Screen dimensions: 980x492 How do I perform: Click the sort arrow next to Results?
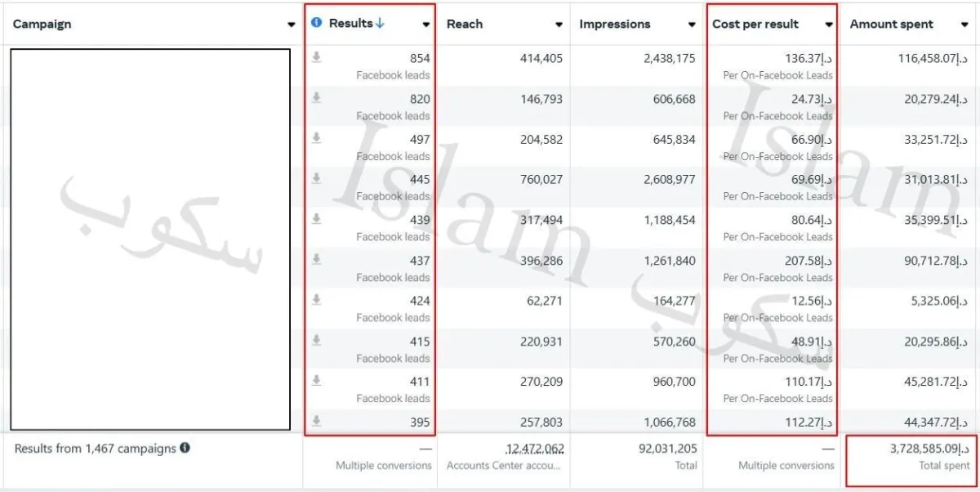[380, 23]
